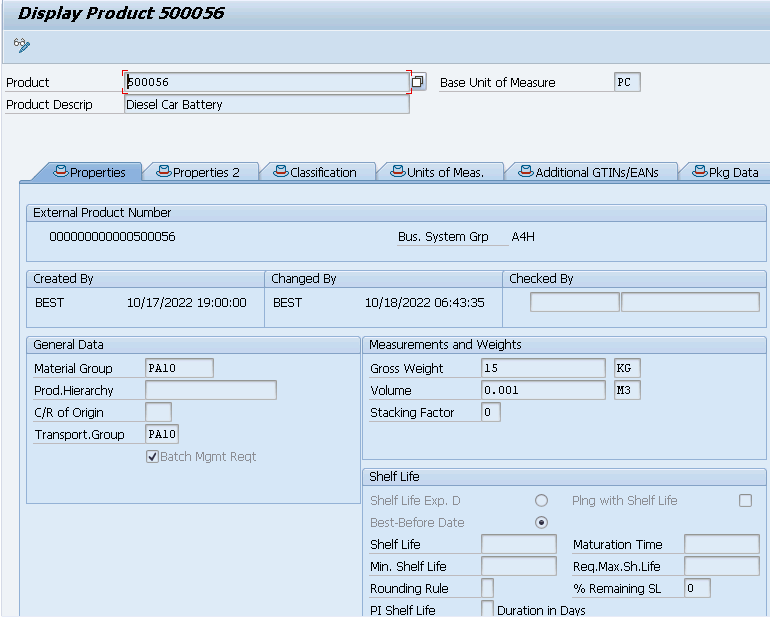Click the Duration in Days label

coord(541,610)
